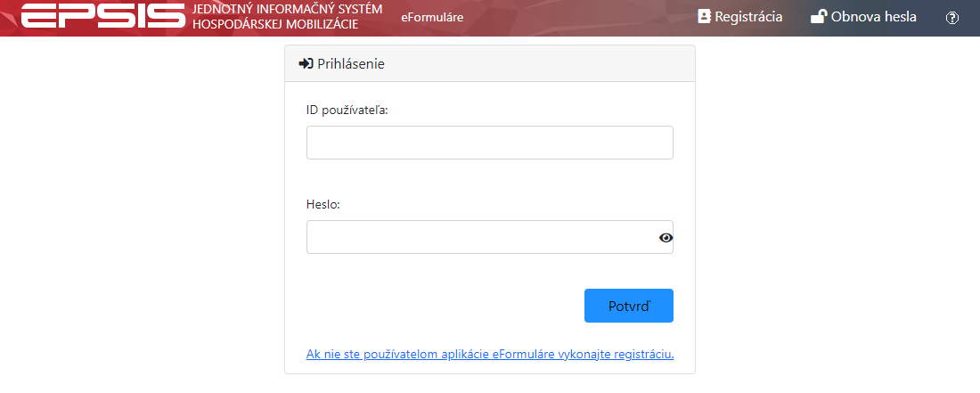Viewport: 980px width, 393px height.
Task: Open help via question mark icon
Action: point(952,18)
